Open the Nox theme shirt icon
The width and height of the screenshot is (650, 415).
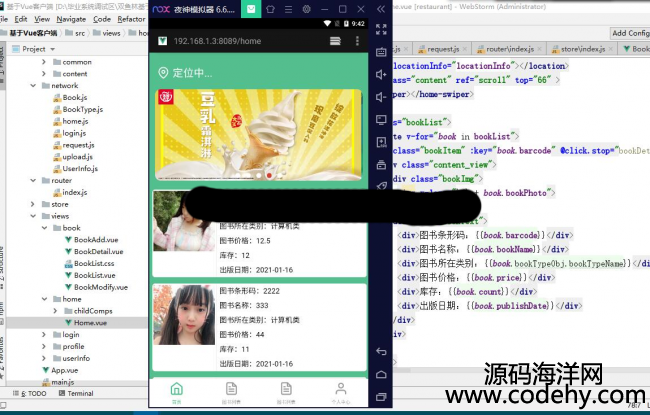point(270,9)
